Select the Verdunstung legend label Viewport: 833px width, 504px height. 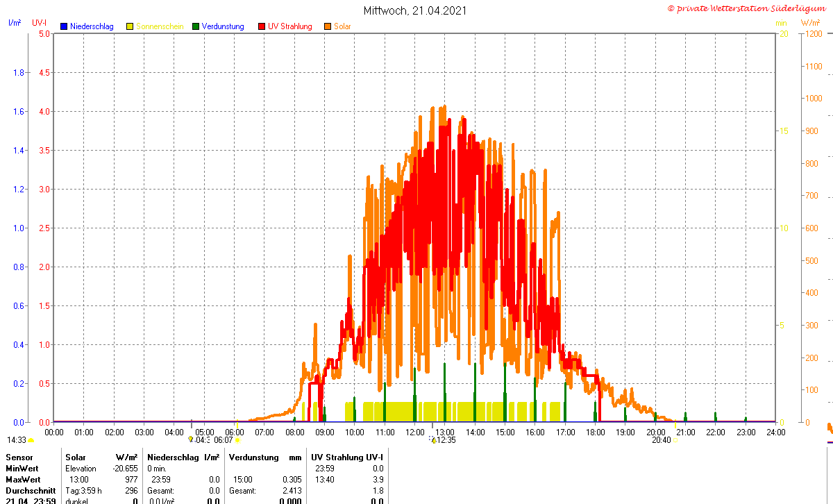223,26
